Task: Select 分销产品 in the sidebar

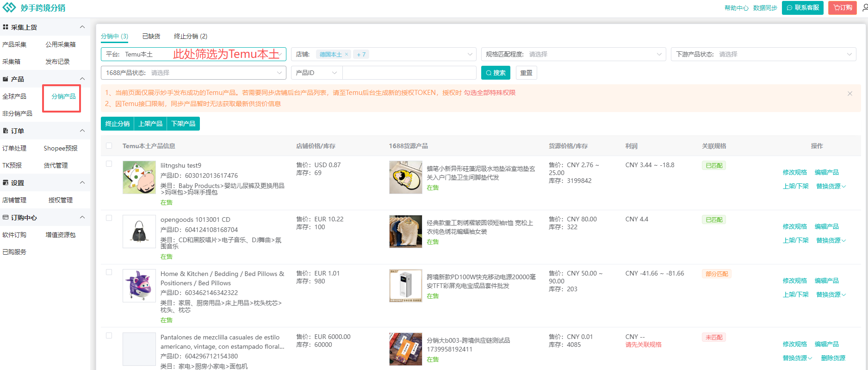Action: coord(63,96)
